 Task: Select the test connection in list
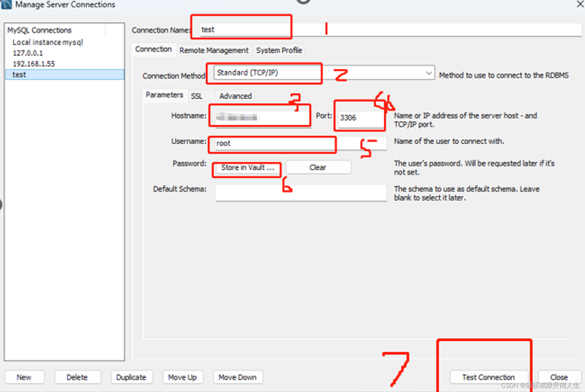[x=64, y=75]
